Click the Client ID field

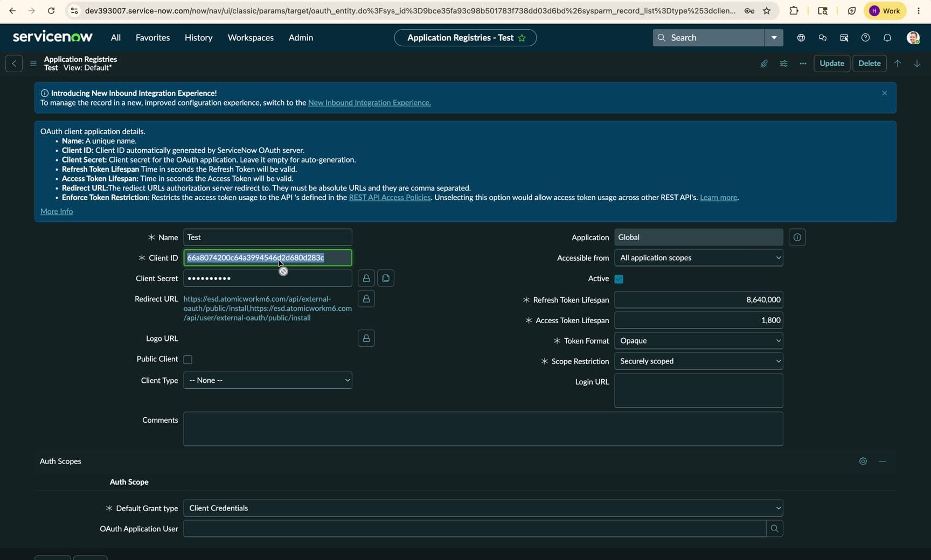tap(268, 258)
